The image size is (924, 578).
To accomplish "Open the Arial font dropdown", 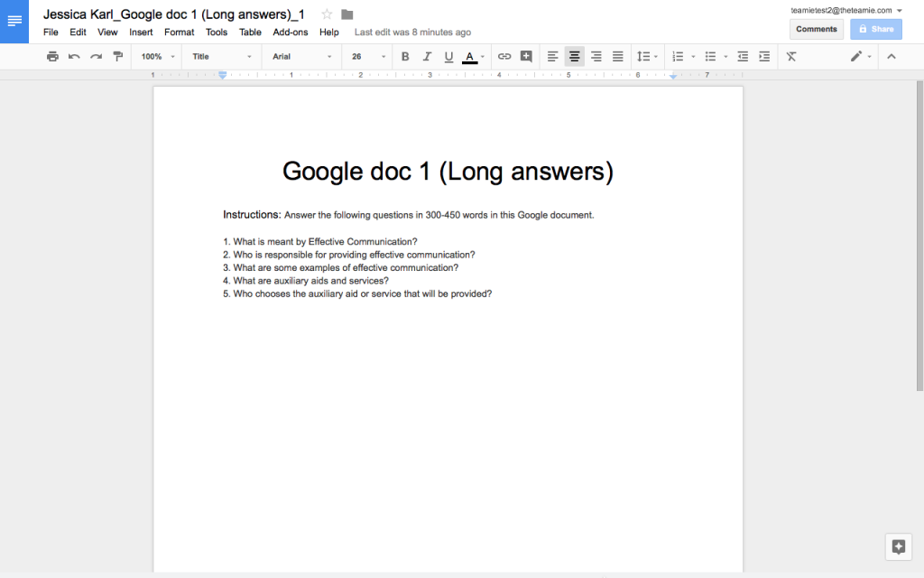I will (x=301, y=57).
